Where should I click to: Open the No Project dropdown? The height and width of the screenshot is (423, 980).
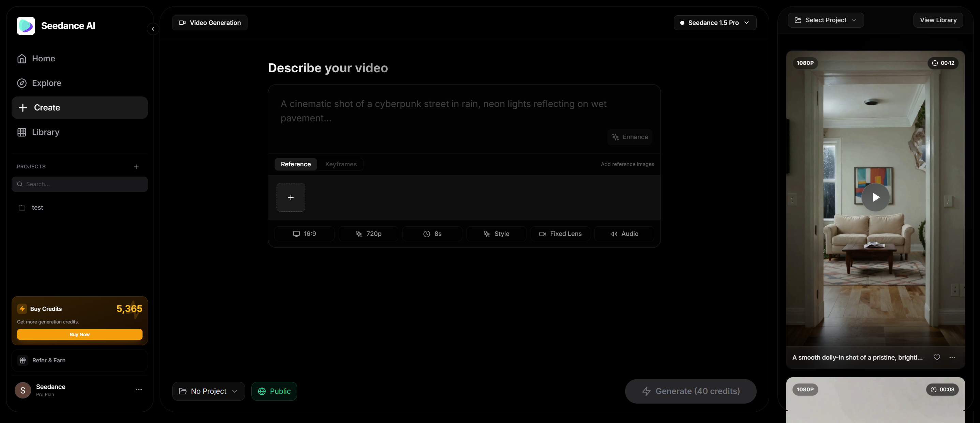[x=208, y=391]
